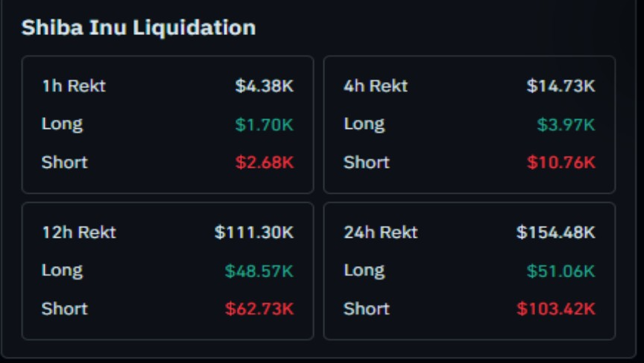The width and height of the screenshot is (644, 363).
Task: Click the 1h Short value $2.68K
Action: pyautogui.click(x=265, y=162)
